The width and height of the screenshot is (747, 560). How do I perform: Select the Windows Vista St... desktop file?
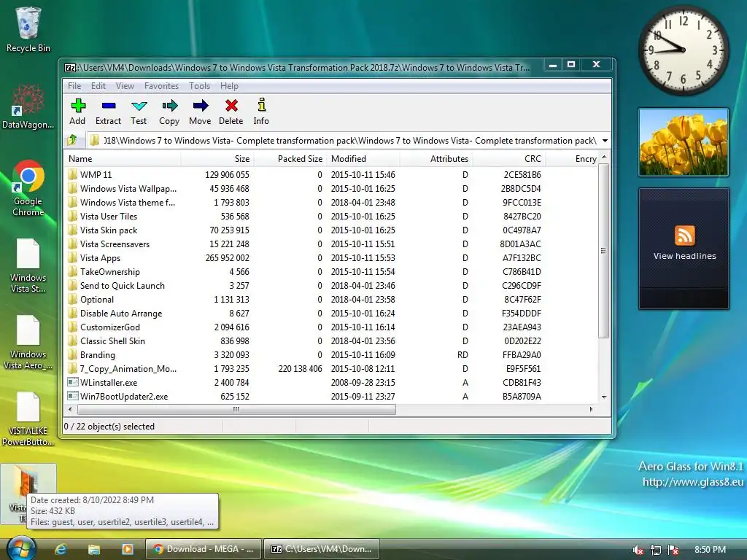[28, 265]
